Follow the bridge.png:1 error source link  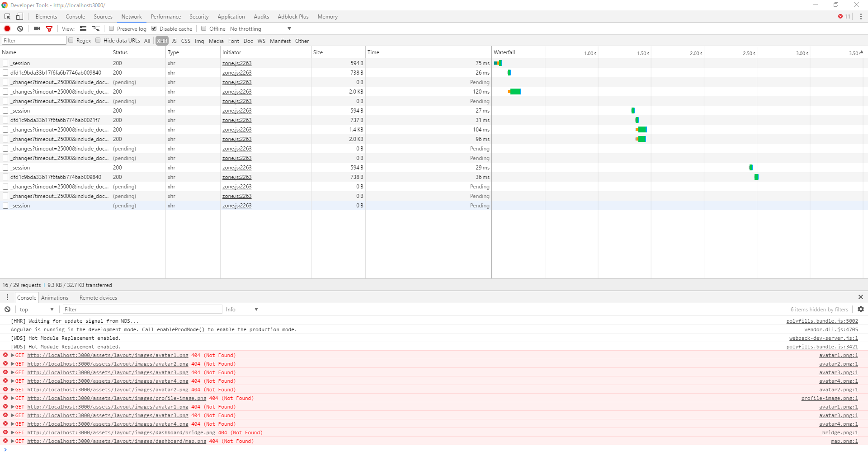840,432
